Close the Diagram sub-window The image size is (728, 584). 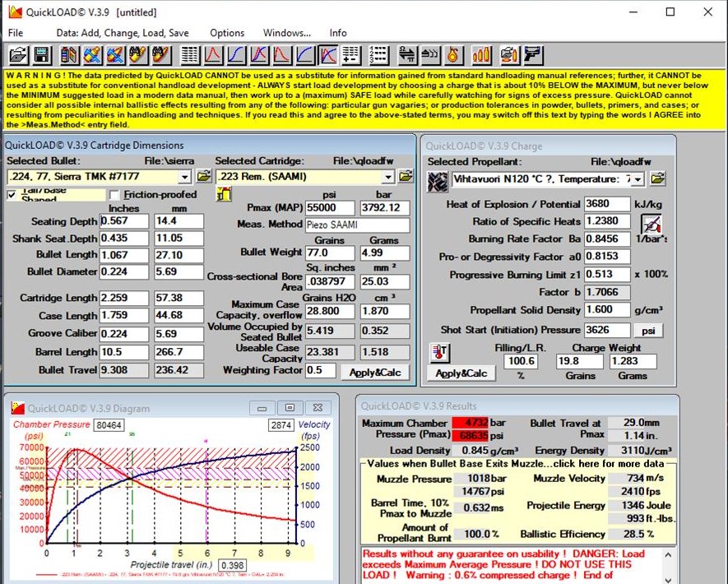(x=318, y=408)
